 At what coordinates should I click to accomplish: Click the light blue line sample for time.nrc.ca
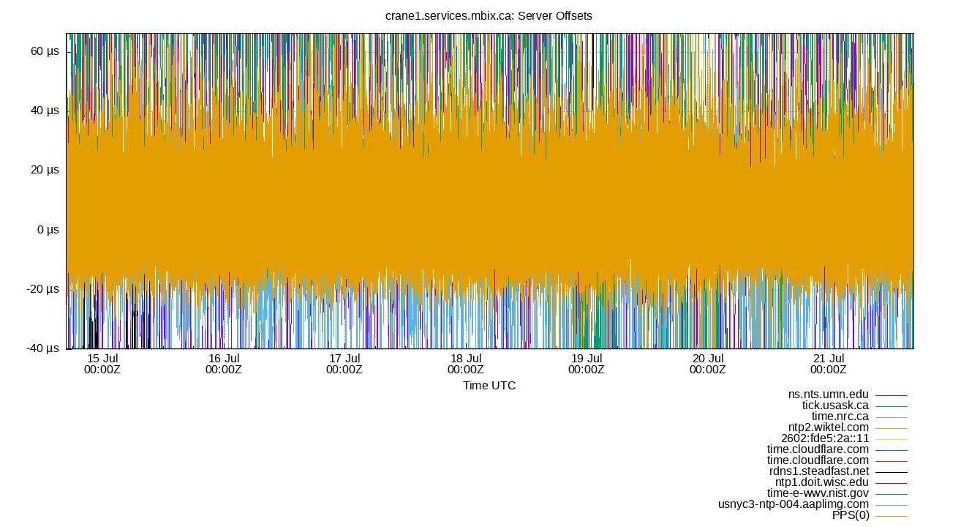tap(891, 417)
